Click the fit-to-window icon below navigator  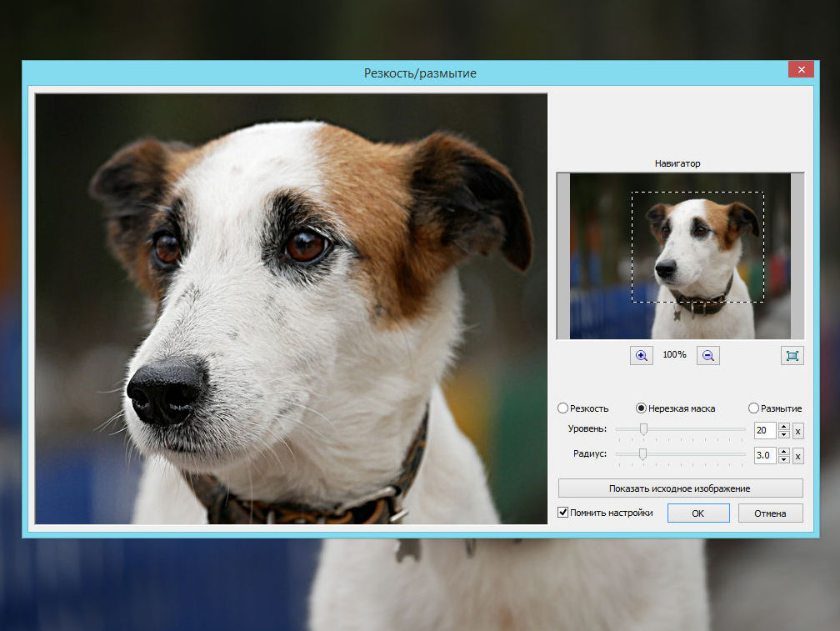(x=792, y=356)
